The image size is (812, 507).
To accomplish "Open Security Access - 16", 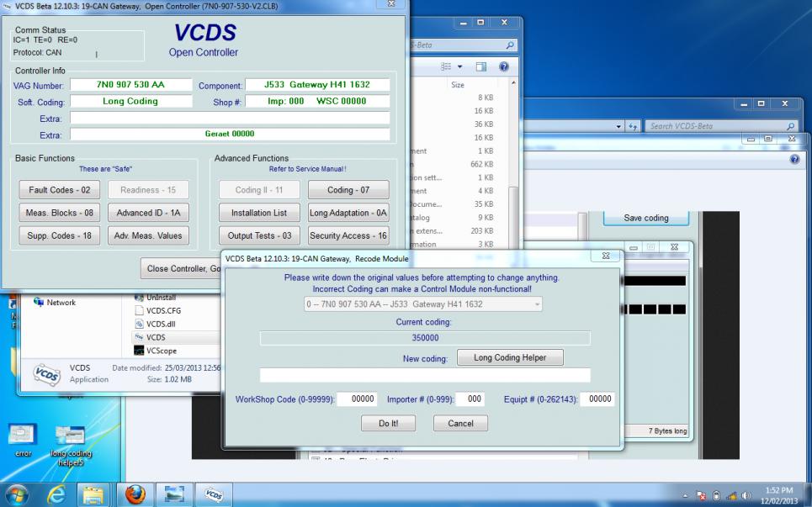I will click(x=348, y=235).
